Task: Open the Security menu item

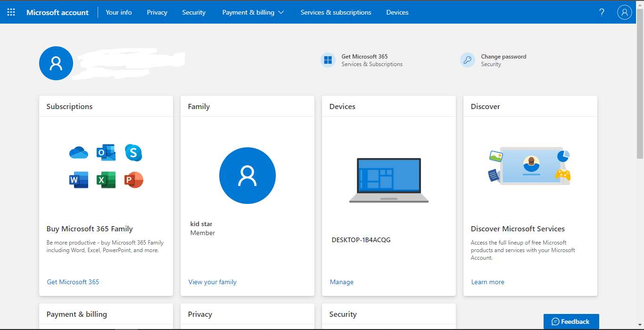Action: coord(194,12)
